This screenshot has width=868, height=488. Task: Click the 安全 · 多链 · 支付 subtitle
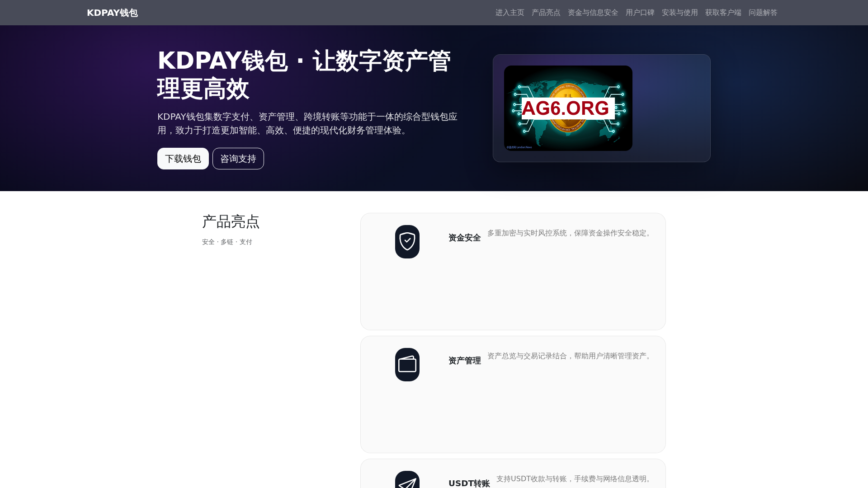pyautogui.click(x=227, y=242)
